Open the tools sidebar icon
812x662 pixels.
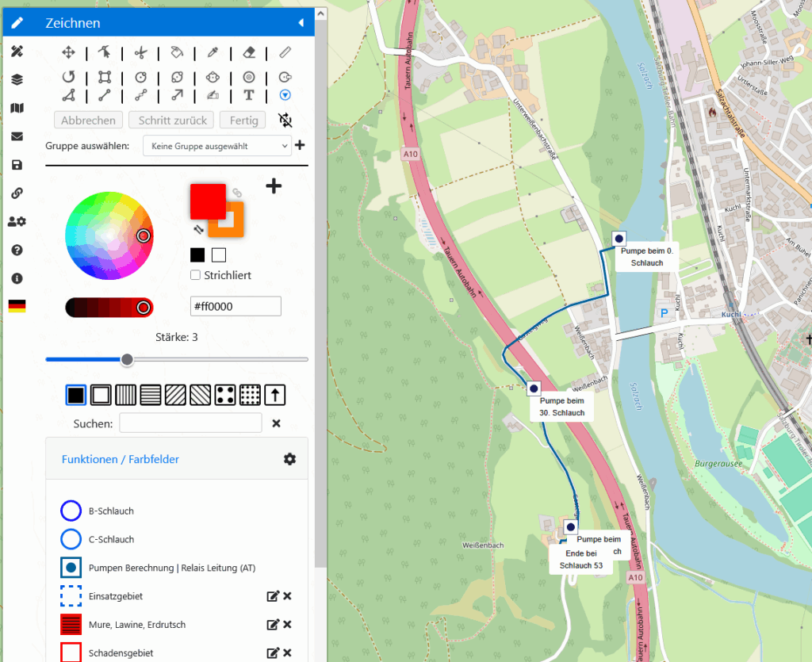[x=17, y=52]
